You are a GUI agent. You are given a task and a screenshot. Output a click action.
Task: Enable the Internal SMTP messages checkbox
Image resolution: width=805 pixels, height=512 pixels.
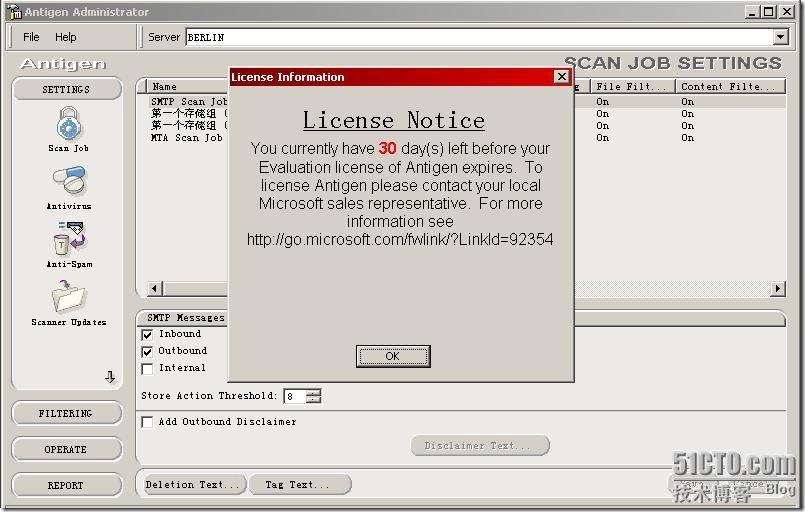[147, 369]
